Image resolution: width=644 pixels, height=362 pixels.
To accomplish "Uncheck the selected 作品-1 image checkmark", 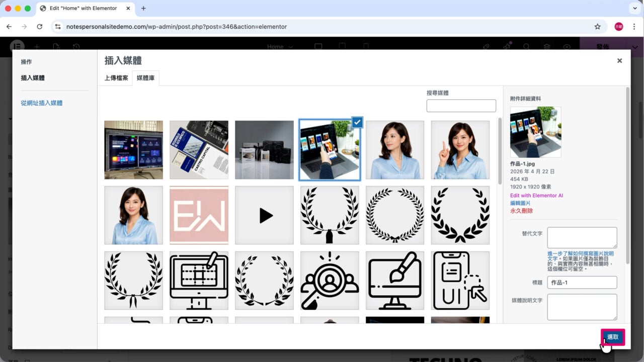I will (357, 122).
